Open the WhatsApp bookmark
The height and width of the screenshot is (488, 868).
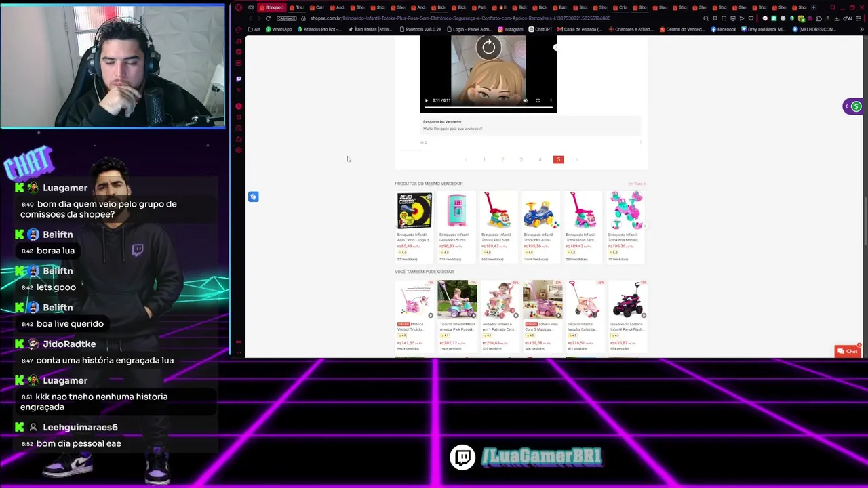(x=279, y=29)
